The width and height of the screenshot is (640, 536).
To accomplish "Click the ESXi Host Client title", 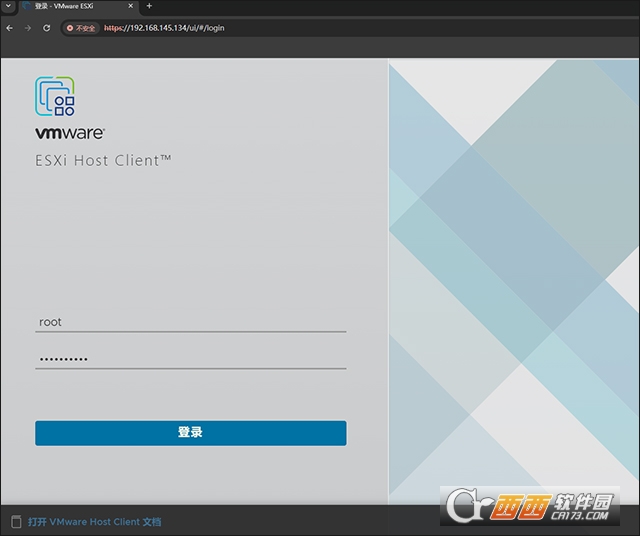I will (103, 160).
